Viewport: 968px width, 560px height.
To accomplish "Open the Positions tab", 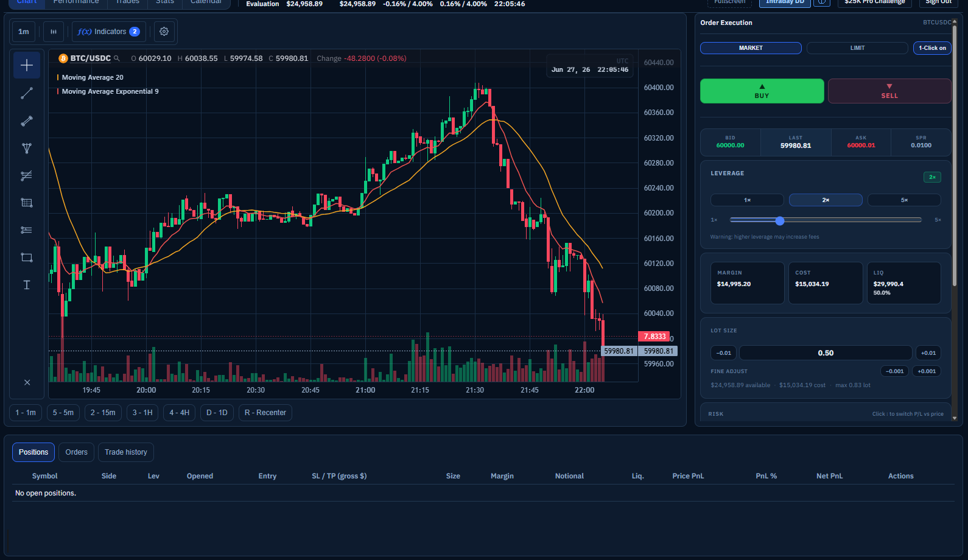I will 33,452.
